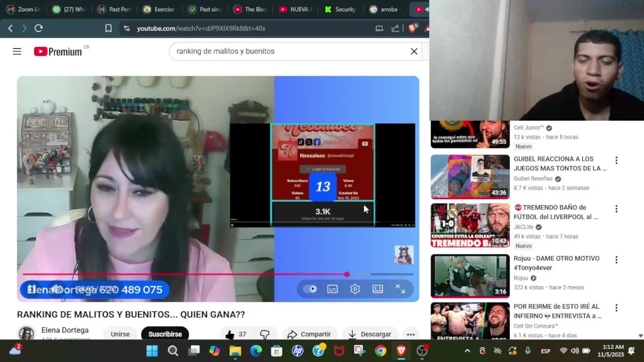Open TREMENDO BAÑO de FÚTBOL video title
The height and width of the screenshot is (362, 644).
pos(555,212)
